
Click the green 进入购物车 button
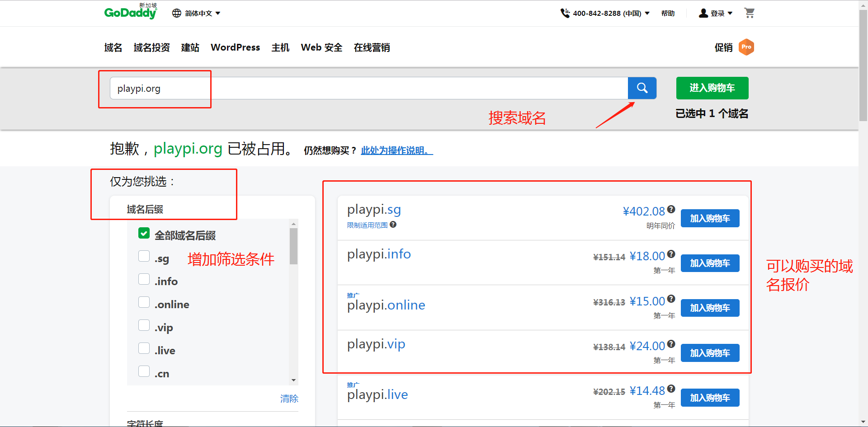[x=712, y=88]
